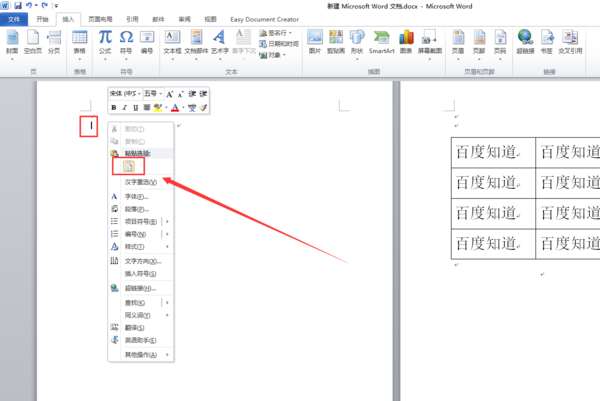
Task: Expand the 样式 styles submenu arrow
Action: [167, 247]
